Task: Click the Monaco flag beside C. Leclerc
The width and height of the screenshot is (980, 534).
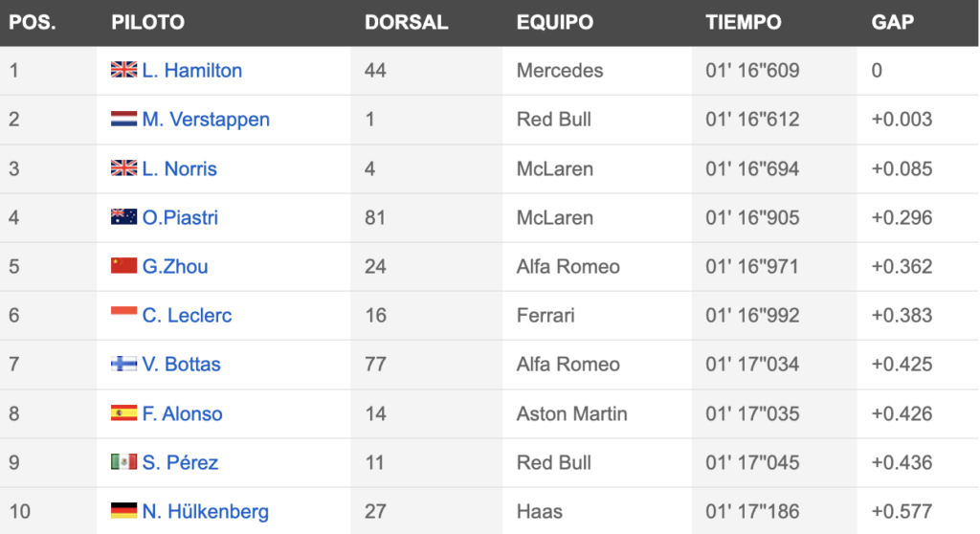Action: tap(123, 314)
